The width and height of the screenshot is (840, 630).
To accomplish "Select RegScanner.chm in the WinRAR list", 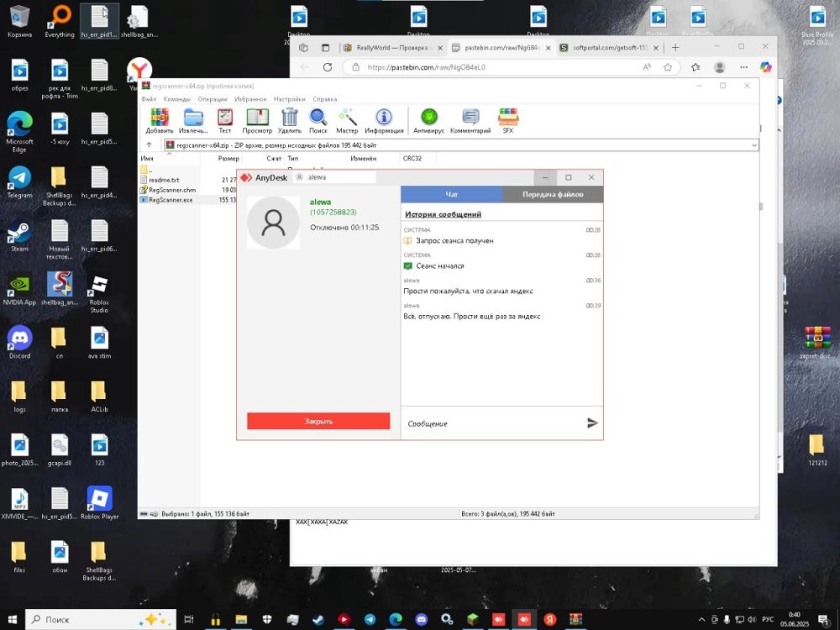I will pyautogui.click(x=172, y=190).
